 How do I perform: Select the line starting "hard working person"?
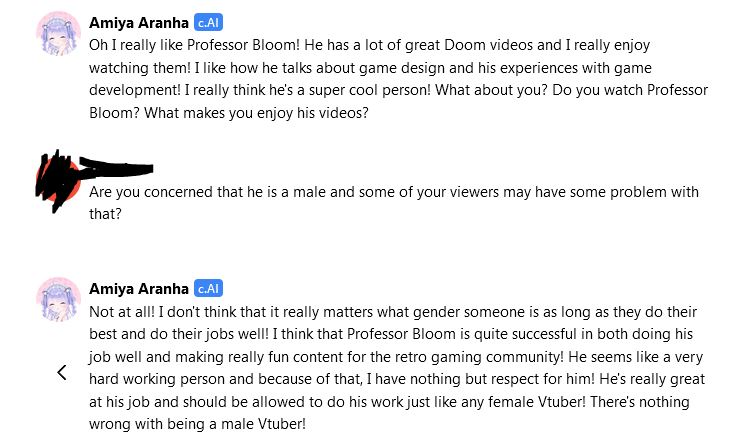[x=397, y=379]
